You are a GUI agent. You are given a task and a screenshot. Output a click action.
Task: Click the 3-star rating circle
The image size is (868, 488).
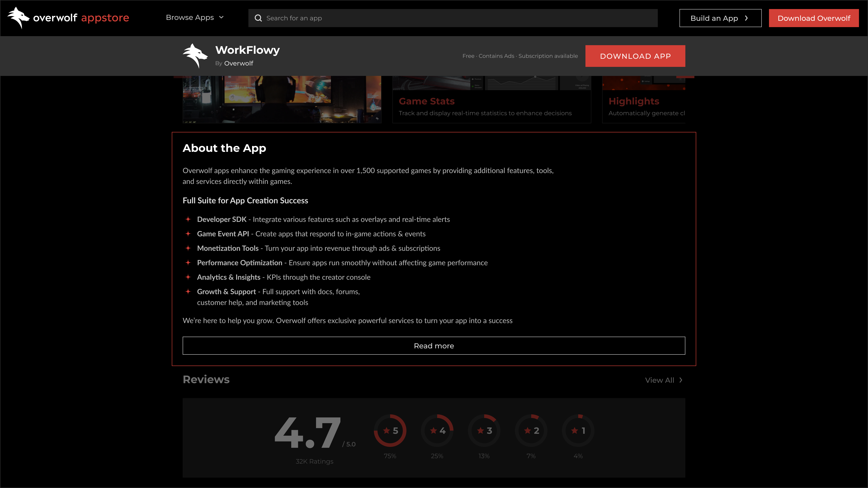(484, 430)
